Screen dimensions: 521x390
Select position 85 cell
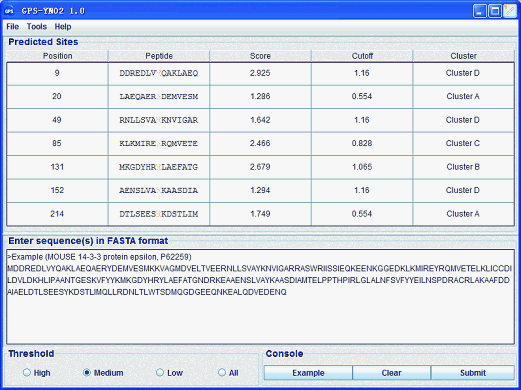57,143
